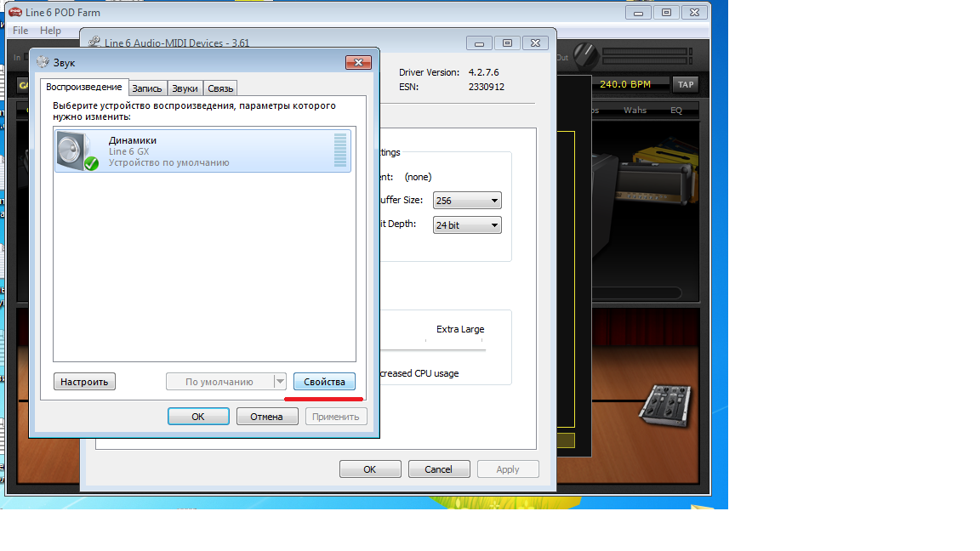
Task: Open the Связь tab
Action: pos(220,88)
